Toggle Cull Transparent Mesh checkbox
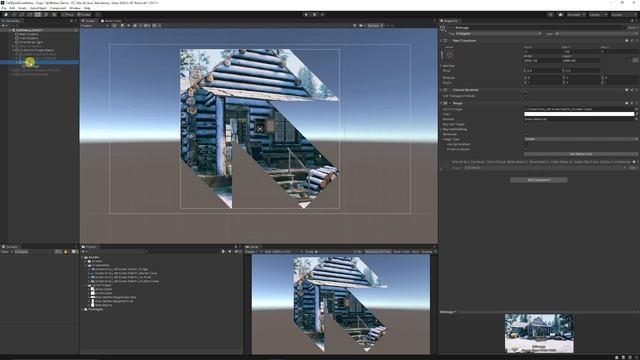Screen dimensions: 640x360 coord(526,96)
